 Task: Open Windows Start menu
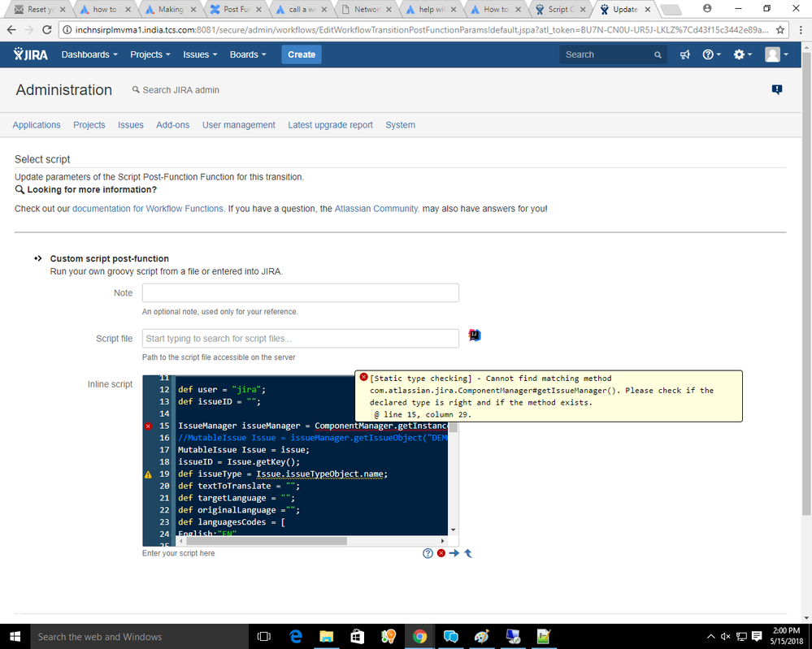(x=15, y=637)
